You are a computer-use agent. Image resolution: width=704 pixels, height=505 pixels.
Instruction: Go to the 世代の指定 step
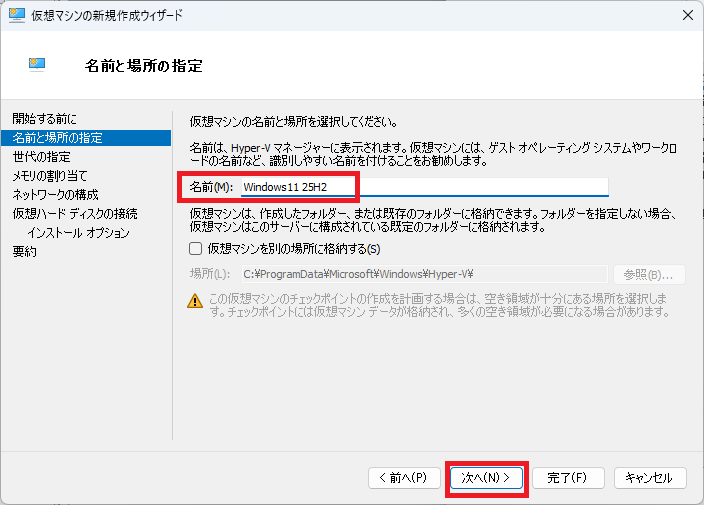(42, 157)
